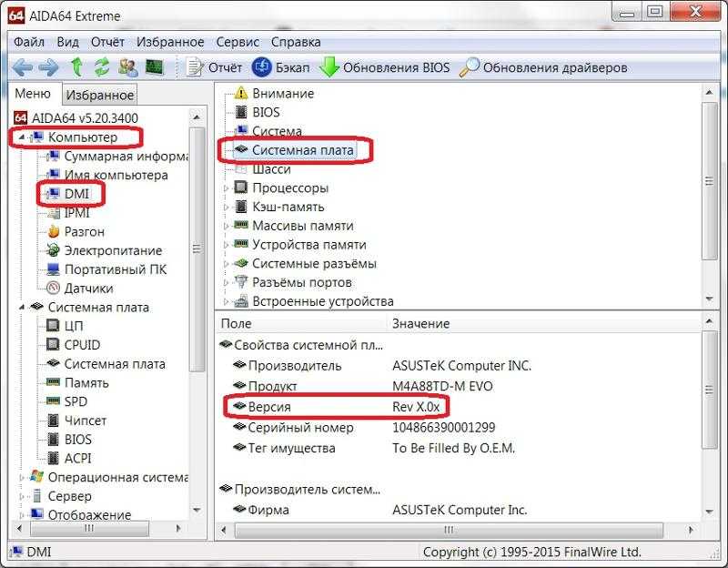Click Обновления BIOS toolbar button
Viewport: 728px width, 568px height.
point(385,67)
